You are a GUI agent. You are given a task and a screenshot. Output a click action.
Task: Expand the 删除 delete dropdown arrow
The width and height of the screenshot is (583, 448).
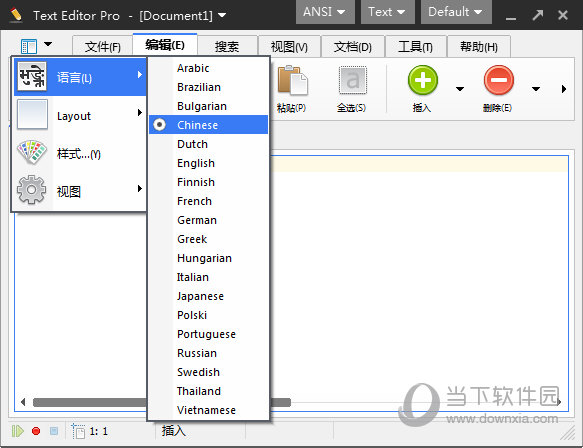[536, 89]
